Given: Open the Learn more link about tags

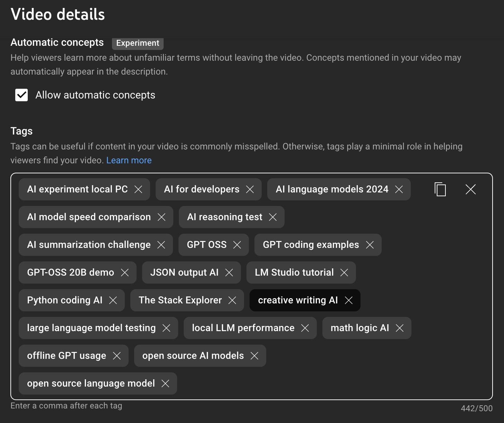Looking at the screenshot, I should (x=129, y=160).
